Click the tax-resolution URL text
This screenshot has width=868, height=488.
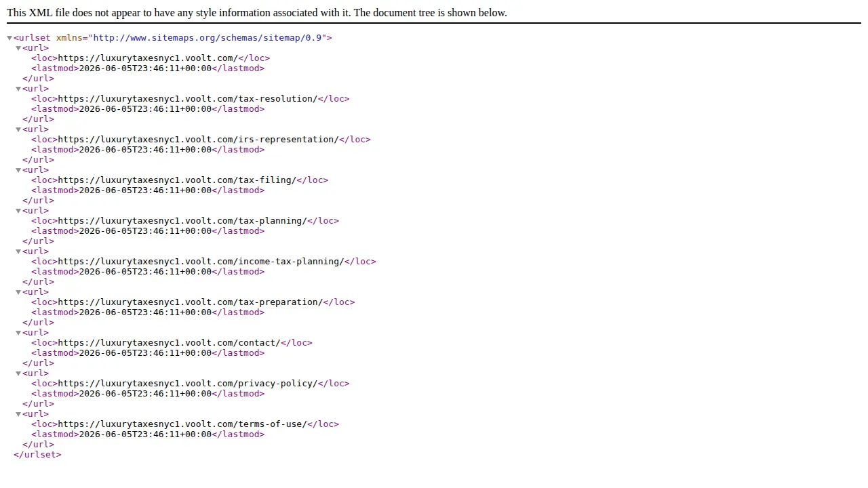tap(187, 99)
